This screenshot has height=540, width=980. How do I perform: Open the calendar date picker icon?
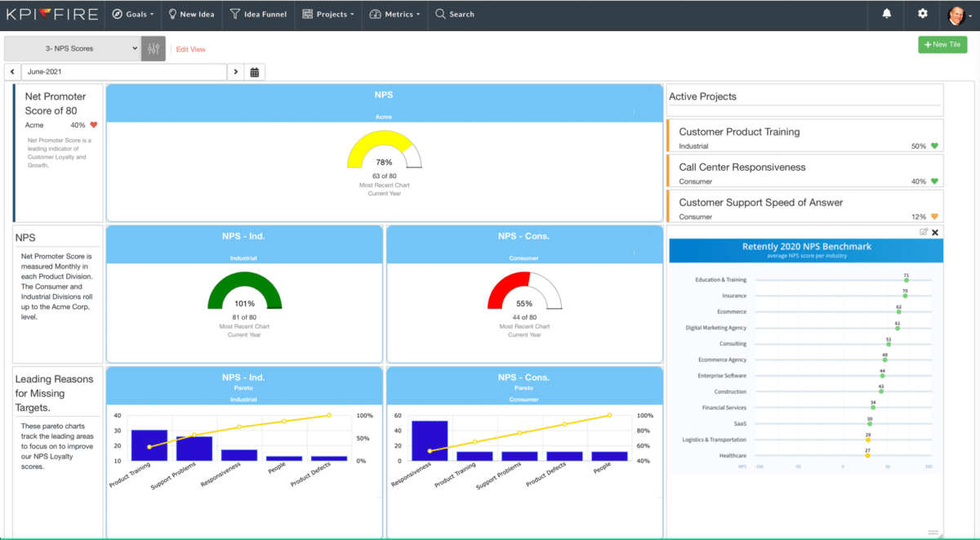253,72
